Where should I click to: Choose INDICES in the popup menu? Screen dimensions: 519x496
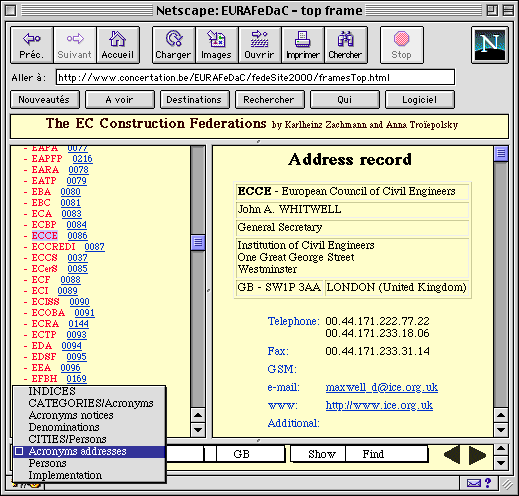[89, 391]
